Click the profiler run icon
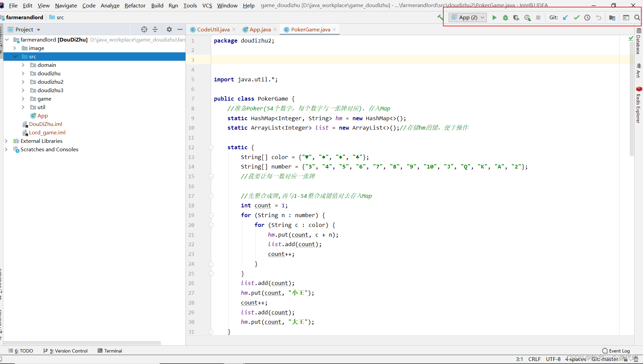Image resolution: width=643 pixels, height=364 pixels. pos(527,18)
